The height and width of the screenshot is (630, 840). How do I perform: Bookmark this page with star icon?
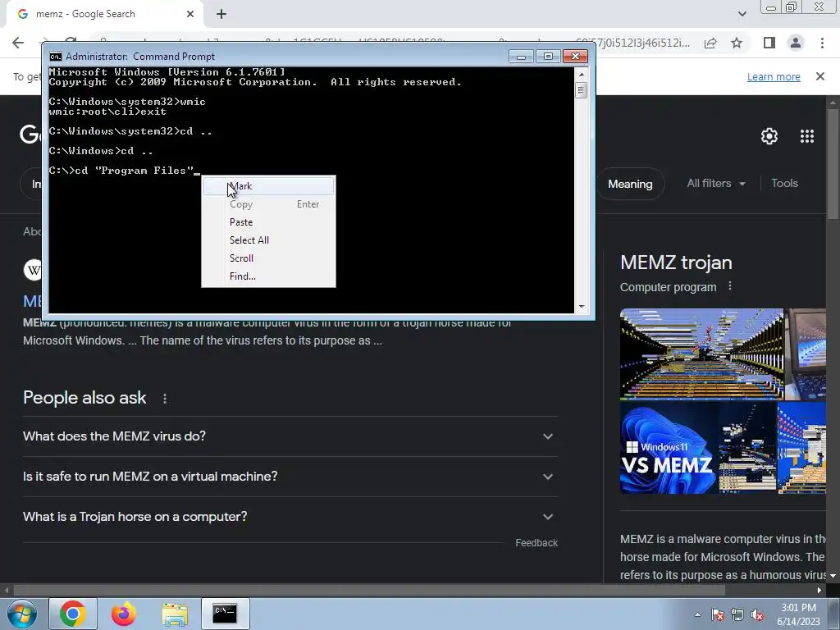[737, 43]
